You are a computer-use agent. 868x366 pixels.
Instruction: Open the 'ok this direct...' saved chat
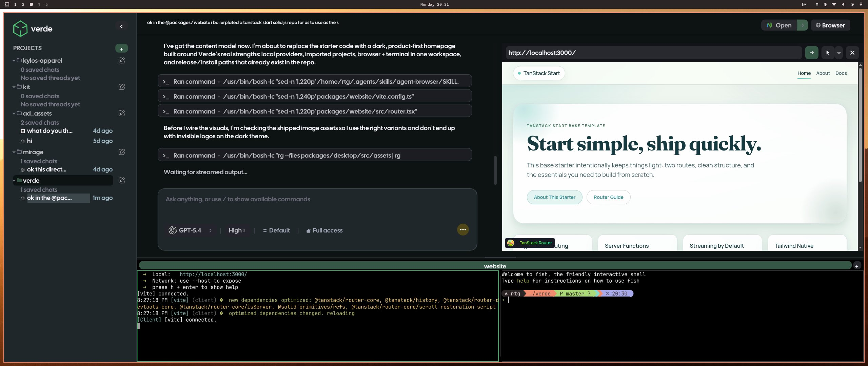coord(67,169)
